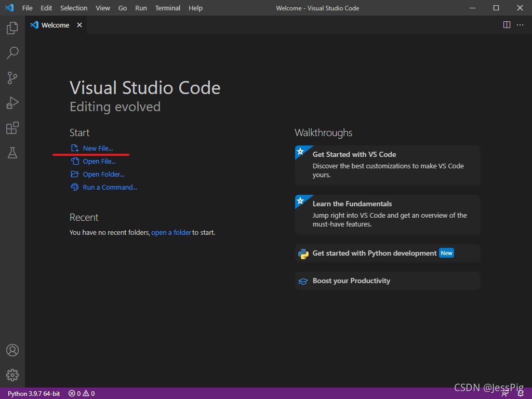Viewport: 532px width, 399px height.
Task: Open the Search view in activity bar
Action: click(x=12, y=53)
